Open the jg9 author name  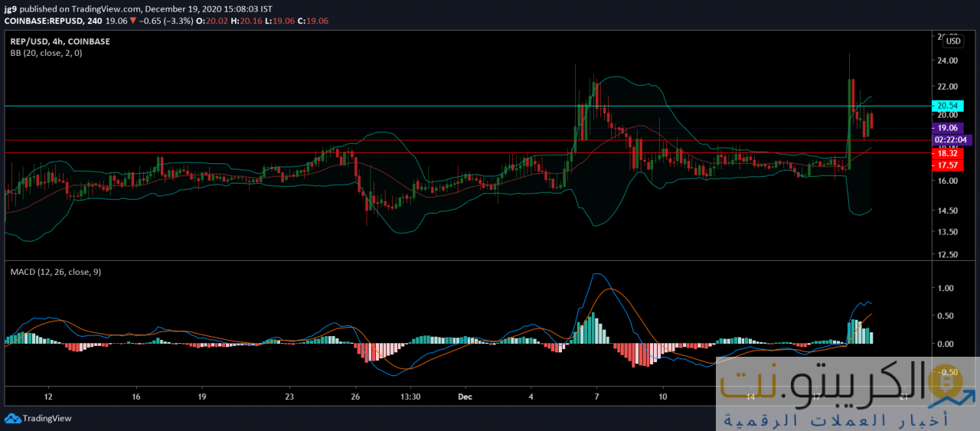click(10, 8)
